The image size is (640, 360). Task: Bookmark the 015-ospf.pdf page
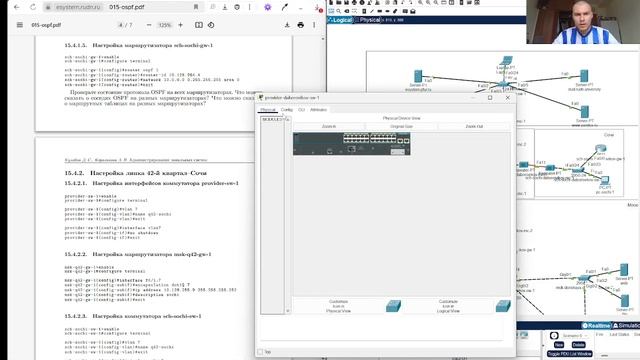pos(196,7)
